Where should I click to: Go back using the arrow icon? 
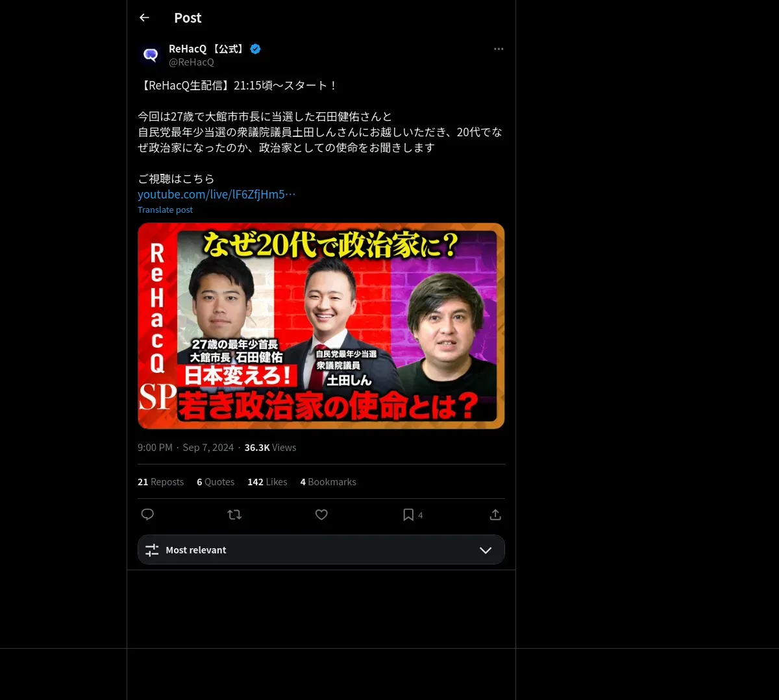144,18
